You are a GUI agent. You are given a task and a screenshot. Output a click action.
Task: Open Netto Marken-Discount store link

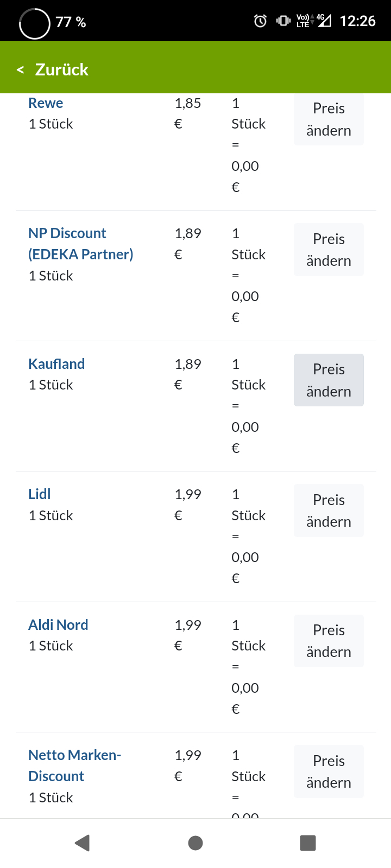coord(74,765)
